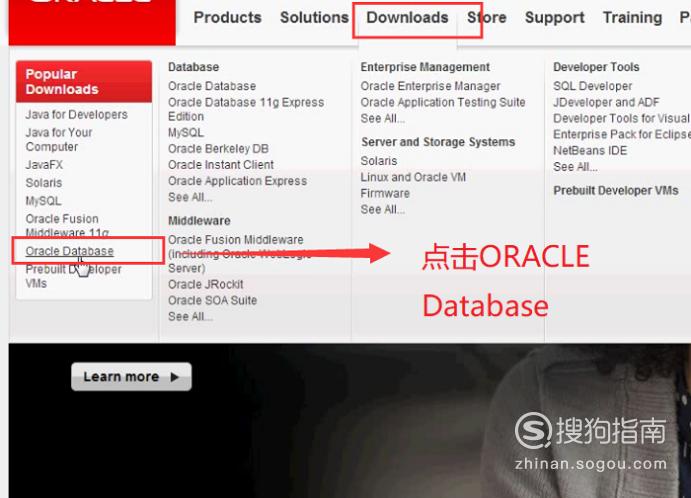Open Oracle Database 11g Express Edition

pyautogui.click(x=246, y=109)
